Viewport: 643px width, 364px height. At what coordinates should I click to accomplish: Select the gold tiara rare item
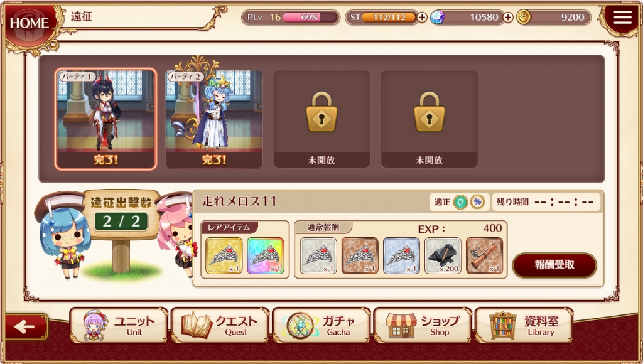(224, 256)
